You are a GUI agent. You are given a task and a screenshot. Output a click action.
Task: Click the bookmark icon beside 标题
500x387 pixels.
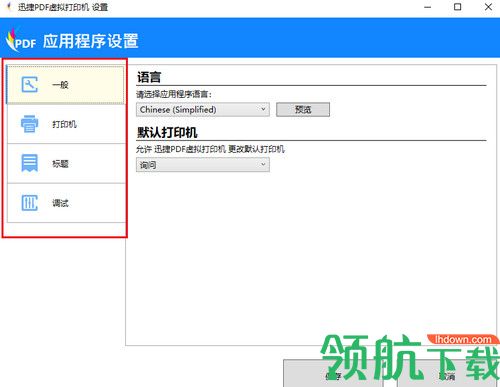point(30,163)
